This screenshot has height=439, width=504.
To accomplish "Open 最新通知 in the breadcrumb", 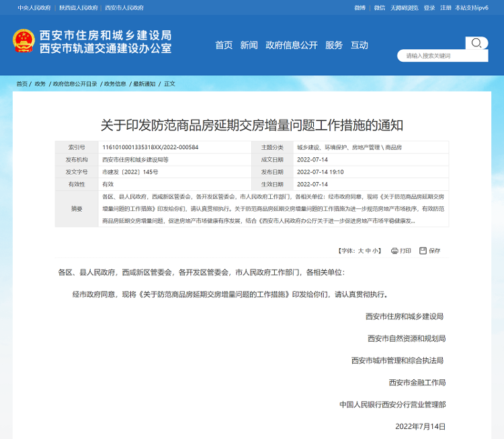I will (x=144, y=84).
